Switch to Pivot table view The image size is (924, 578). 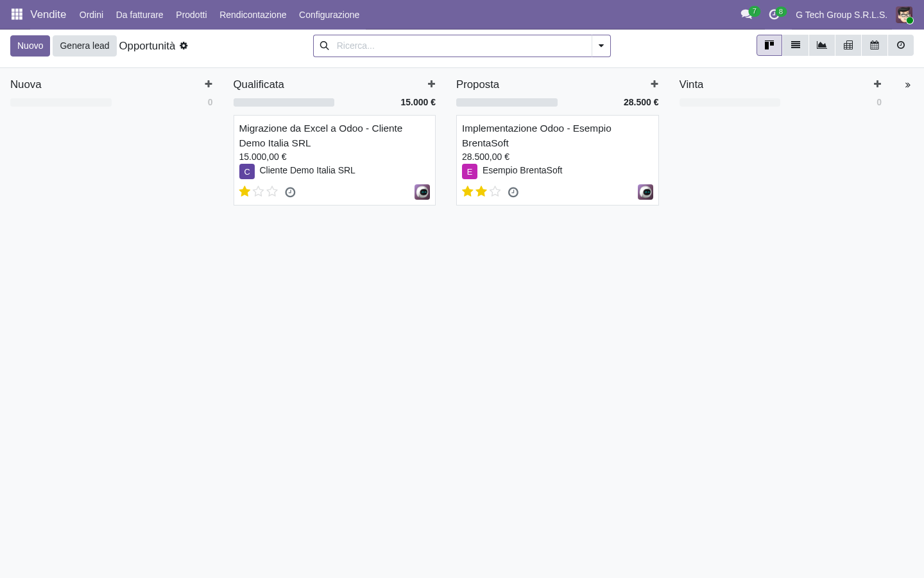[848, 46]
